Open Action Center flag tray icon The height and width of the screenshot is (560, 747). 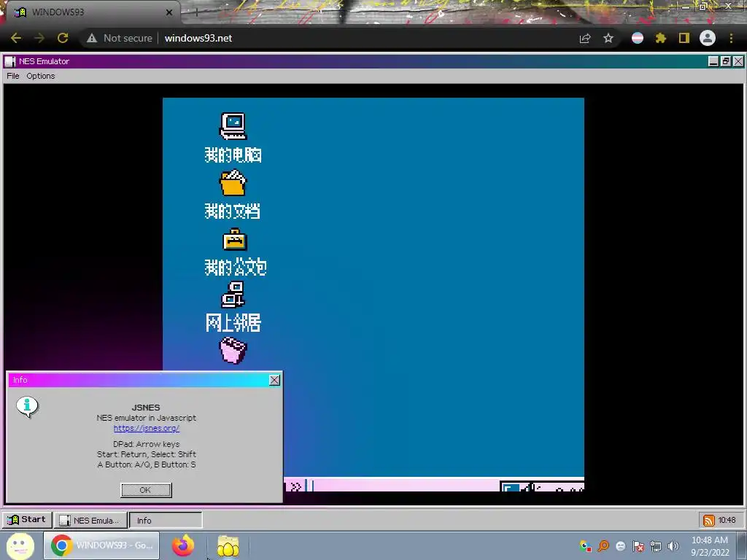(638, 546)
